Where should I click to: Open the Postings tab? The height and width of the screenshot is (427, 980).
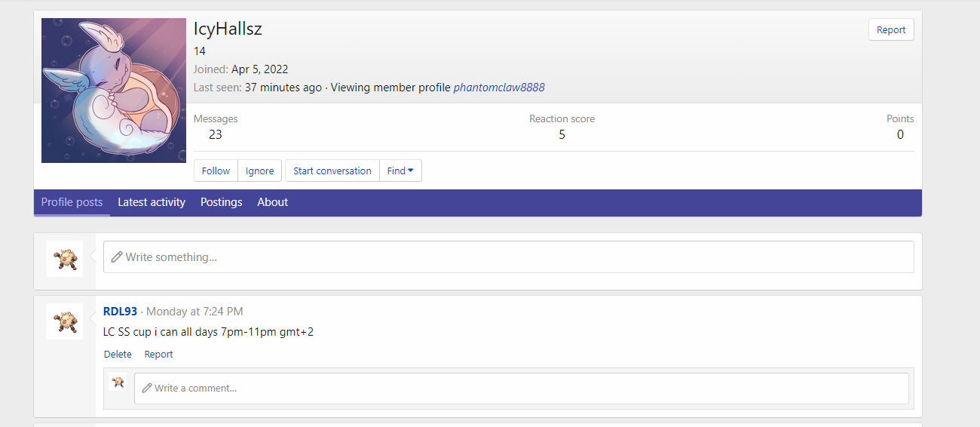click(222, 202)
